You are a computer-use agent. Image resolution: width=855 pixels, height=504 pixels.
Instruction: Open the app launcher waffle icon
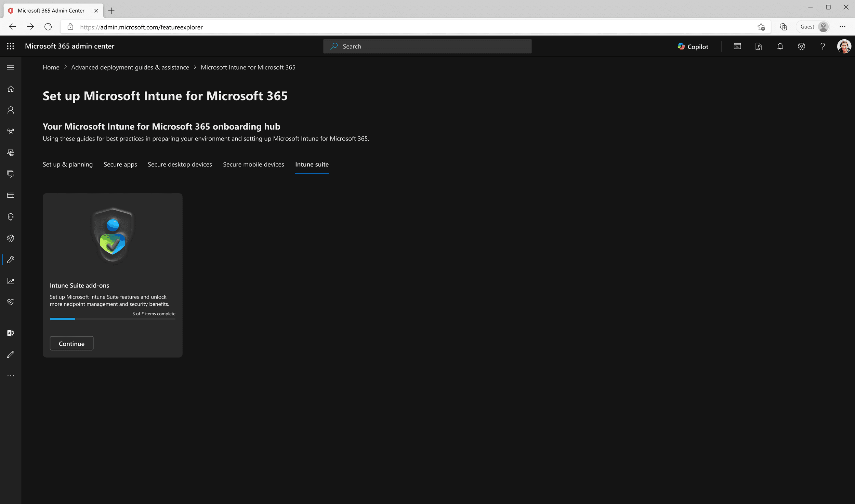click(11, 46)
